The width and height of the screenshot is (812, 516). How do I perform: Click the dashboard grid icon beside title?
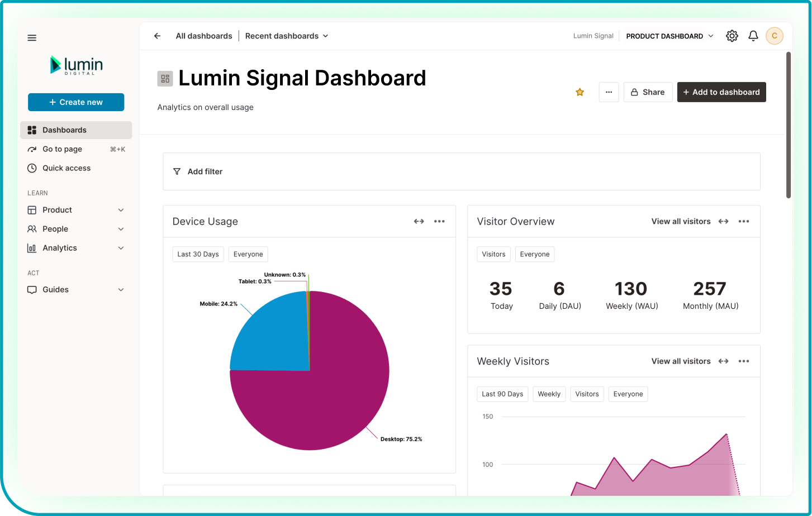tap(165, 79)
